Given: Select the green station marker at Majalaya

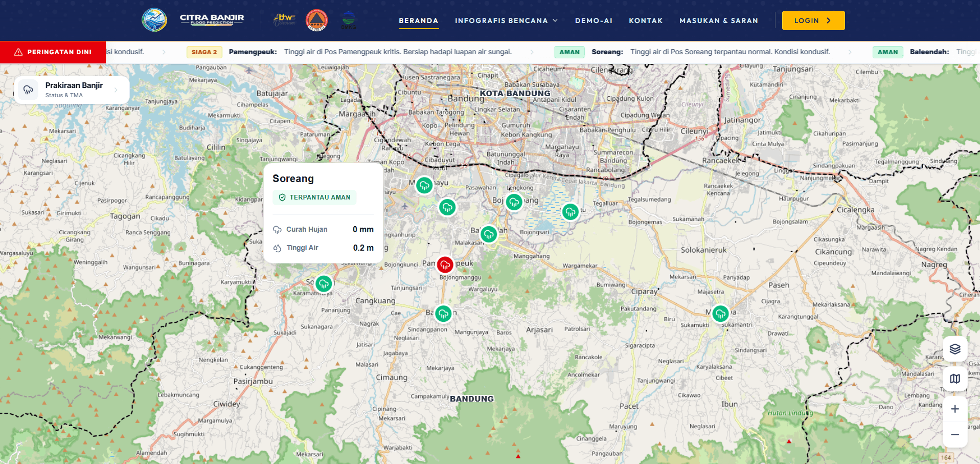Looking at the screenshot, I should [x=720, y=313].
